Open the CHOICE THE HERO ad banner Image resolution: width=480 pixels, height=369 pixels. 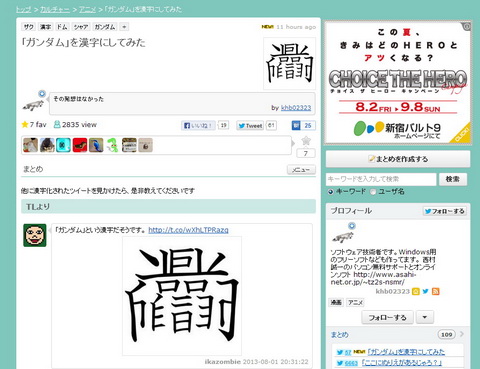point(398,83)
